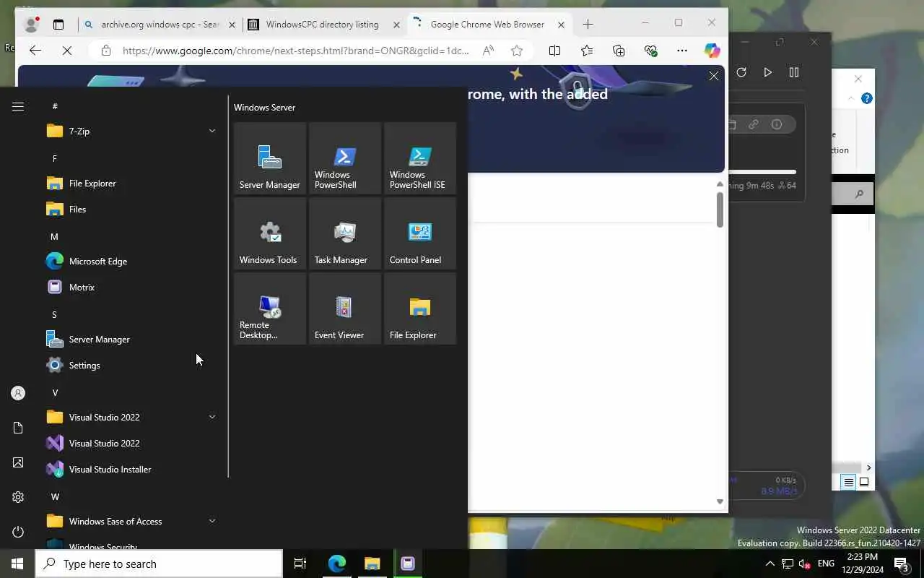Show task info in Motrix
924x578 pixels.
point(777,124)
